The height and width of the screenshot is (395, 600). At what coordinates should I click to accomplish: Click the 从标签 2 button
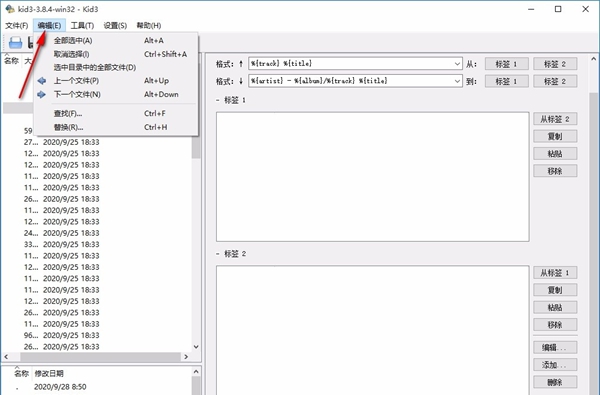click(555, 119)
